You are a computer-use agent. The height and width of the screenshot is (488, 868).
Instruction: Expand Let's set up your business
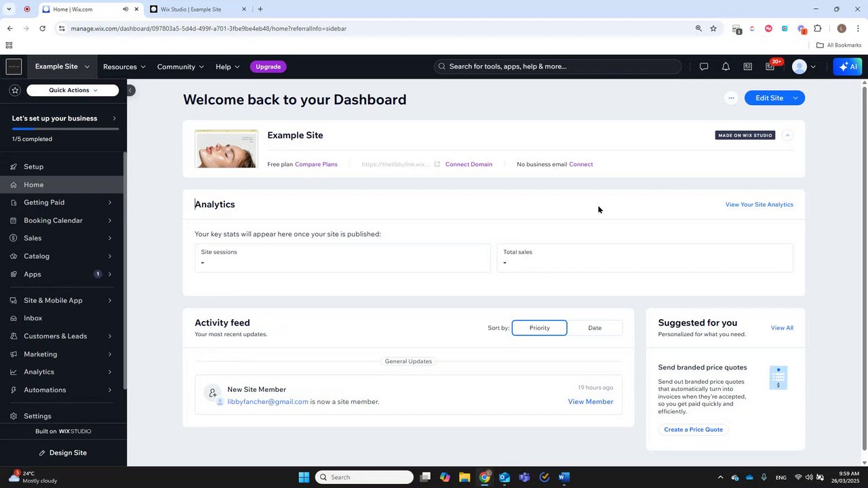[114, 119]
